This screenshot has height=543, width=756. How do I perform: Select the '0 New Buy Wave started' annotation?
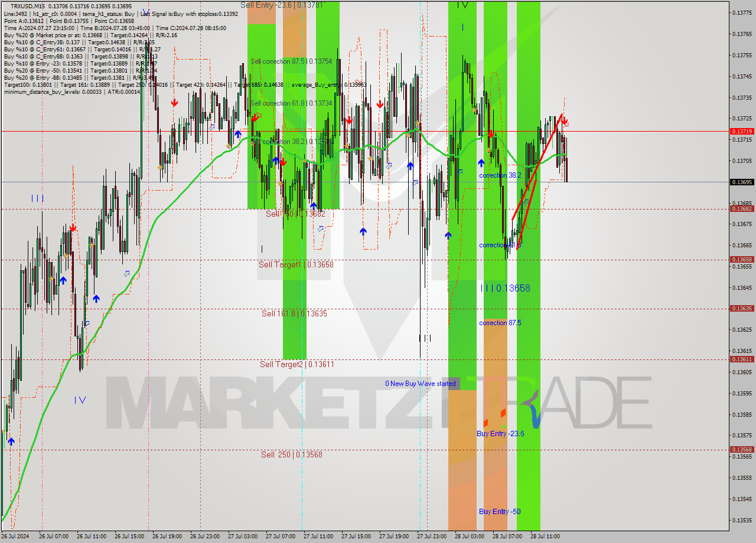(x=421, y=384)
